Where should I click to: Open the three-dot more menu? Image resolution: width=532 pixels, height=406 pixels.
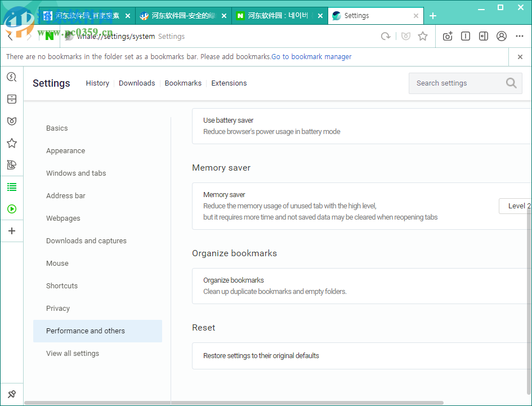tap(520, 37)
